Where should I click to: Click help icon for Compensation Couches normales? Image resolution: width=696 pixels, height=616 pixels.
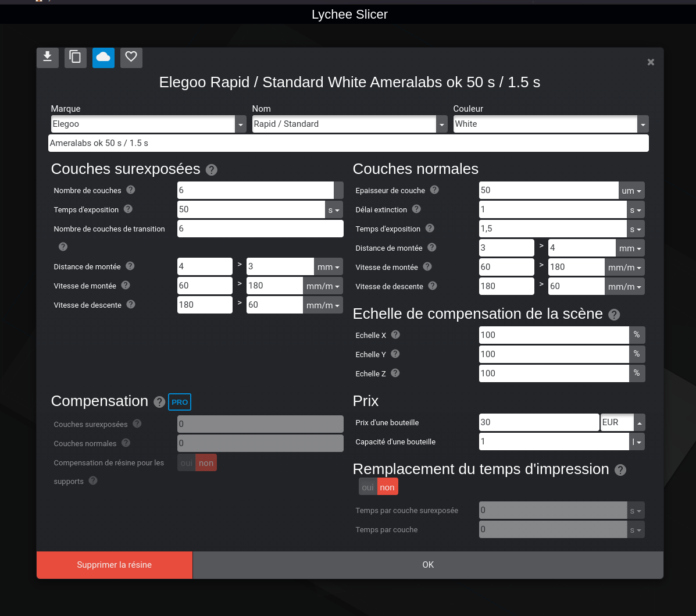click(x=126, y=443)
